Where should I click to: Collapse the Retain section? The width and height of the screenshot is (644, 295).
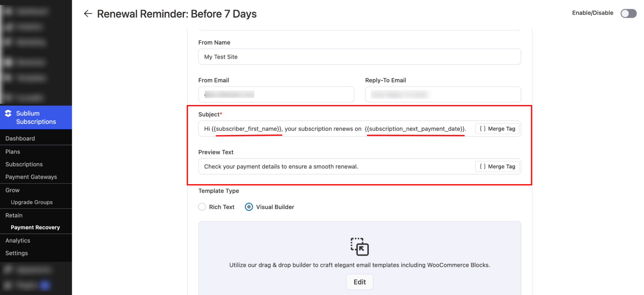(13, 215)
